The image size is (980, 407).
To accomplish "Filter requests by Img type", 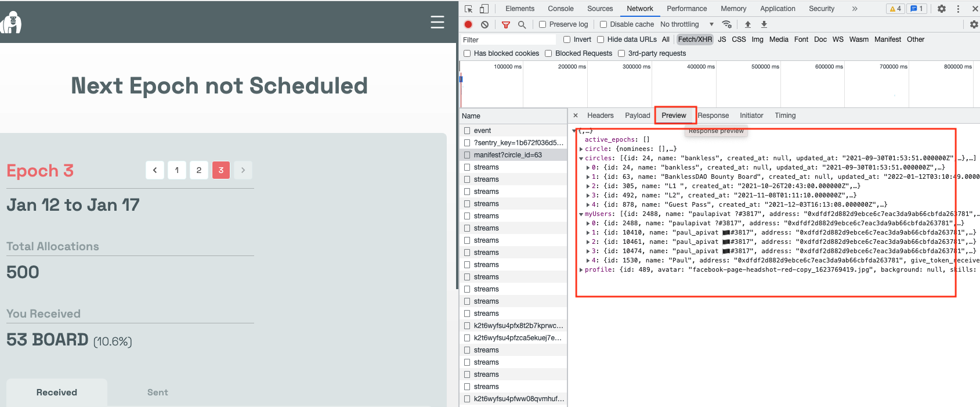I will (x=757, y=39).
